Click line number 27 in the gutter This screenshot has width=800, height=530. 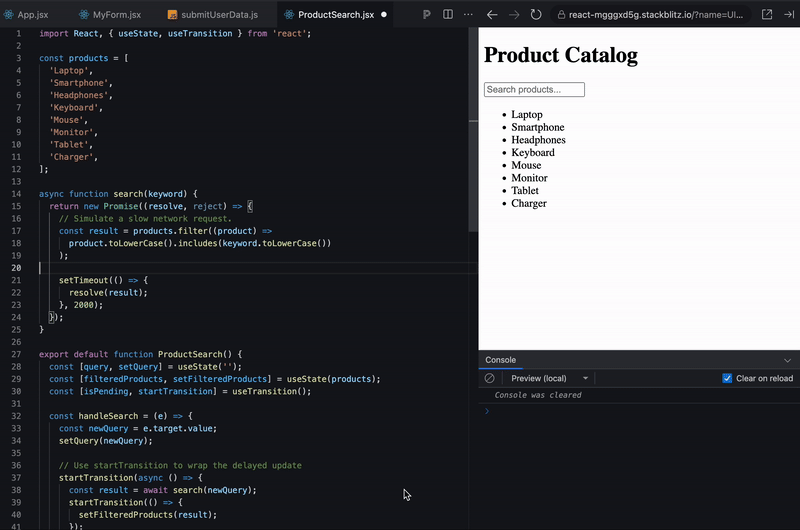click(16, 354)
